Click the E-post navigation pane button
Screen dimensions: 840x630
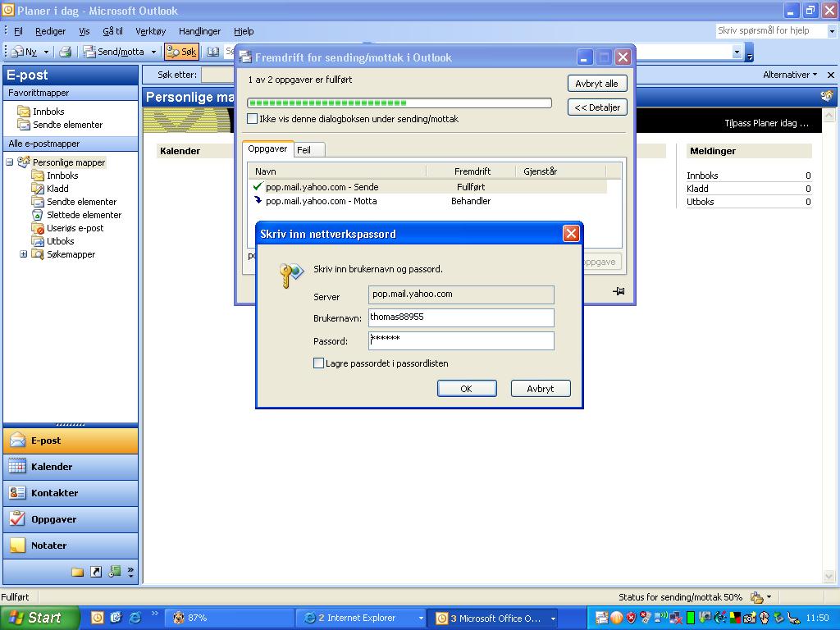click(x=71, y=441)
